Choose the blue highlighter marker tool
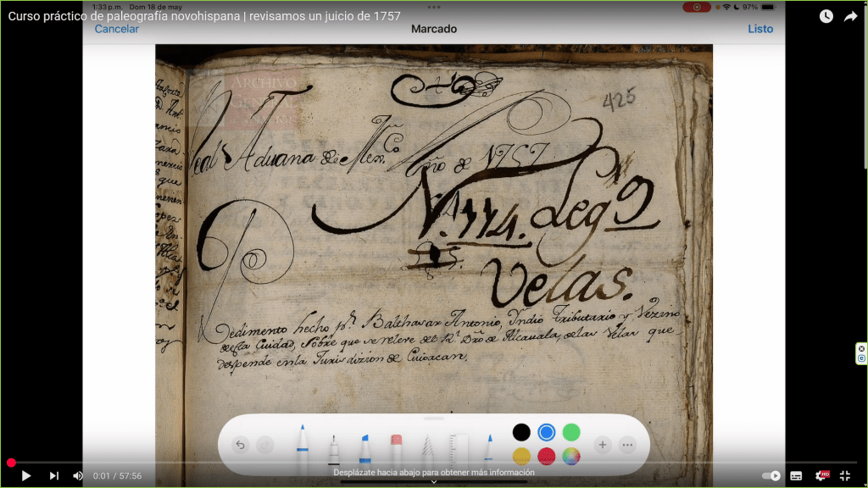The height and width of the screenshot is (488, 868). coord(364,447)
